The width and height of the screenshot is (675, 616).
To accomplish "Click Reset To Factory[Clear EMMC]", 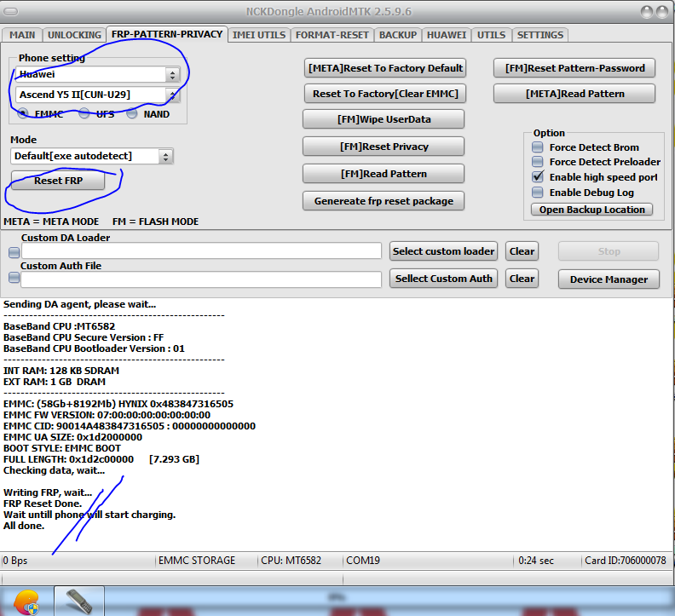I will point(385,94).
